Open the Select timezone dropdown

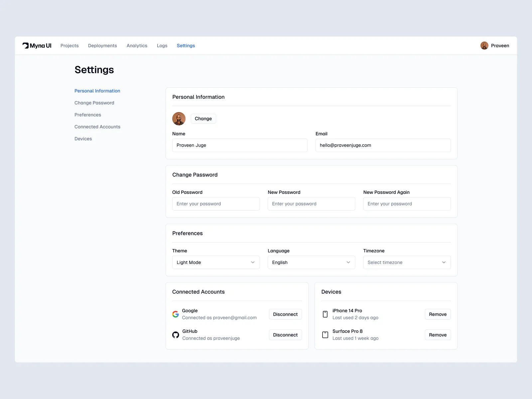point(407,262)
